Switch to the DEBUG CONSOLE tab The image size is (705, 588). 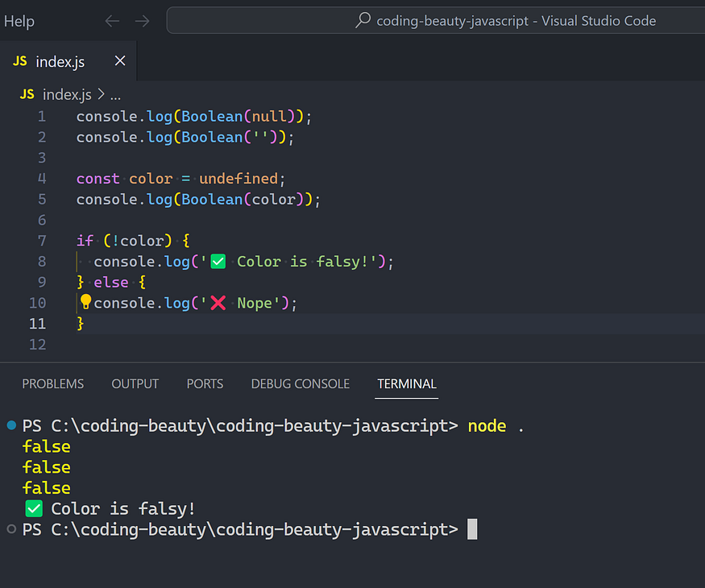[301, 384]
